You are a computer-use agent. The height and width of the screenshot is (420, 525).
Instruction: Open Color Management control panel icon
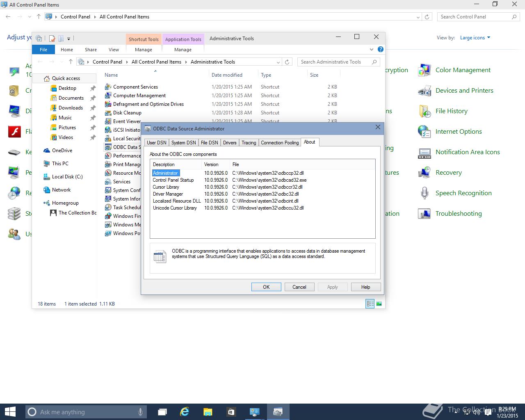tap(424, 70)
